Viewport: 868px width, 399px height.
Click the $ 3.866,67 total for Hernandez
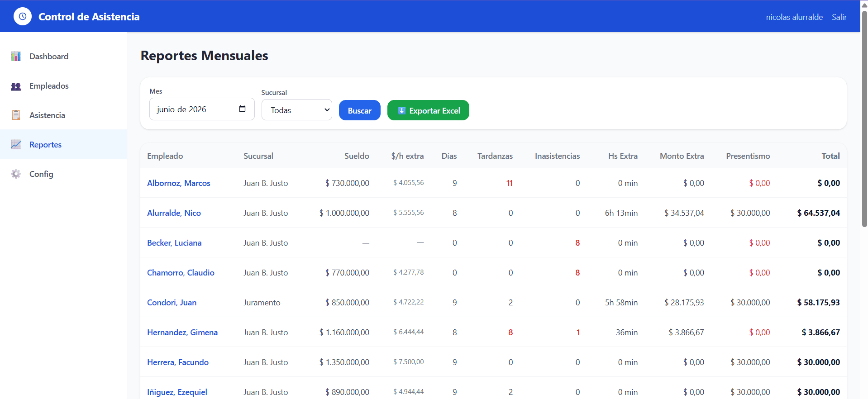click(820, 332)
